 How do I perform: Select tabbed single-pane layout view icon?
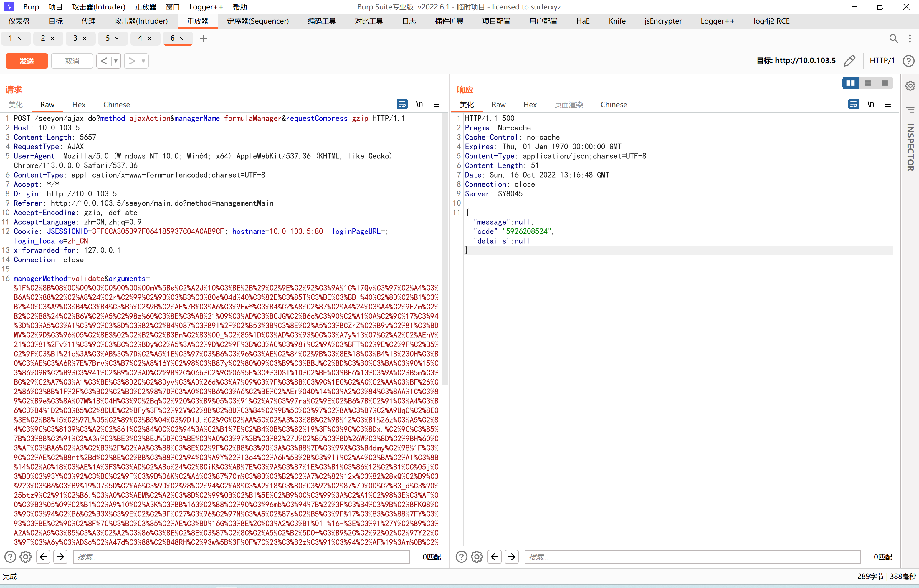(885, 83)
